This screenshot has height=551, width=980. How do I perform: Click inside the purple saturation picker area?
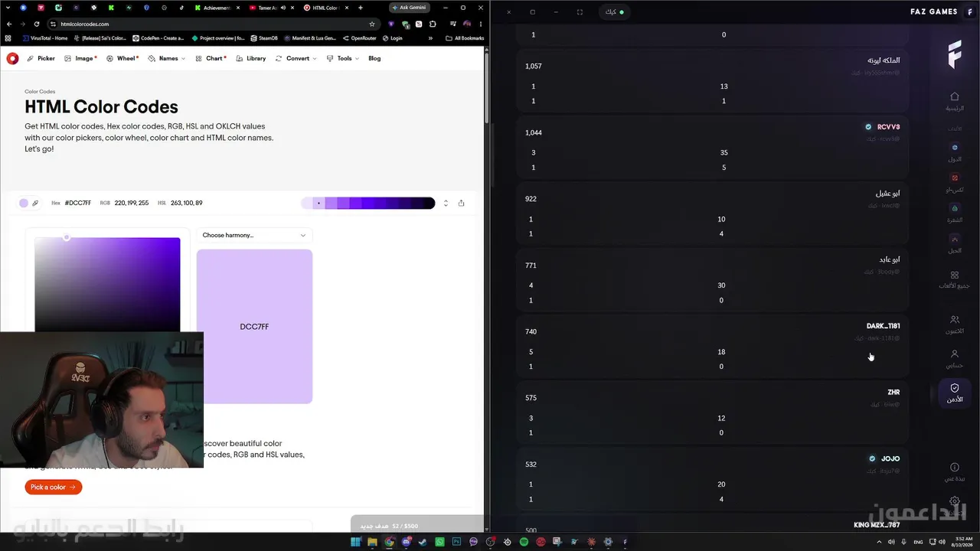click(107, 285)
